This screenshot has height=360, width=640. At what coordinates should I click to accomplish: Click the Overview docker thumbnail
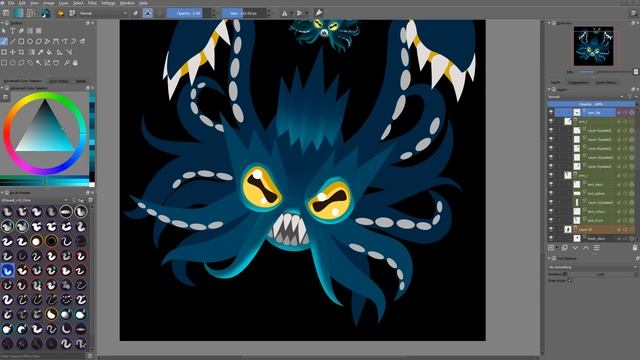[x=593, y=46]
